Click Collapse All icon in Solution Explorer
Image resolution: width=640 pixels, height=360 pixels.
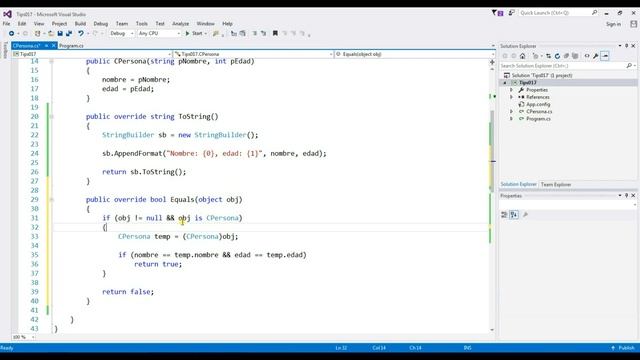click(x=566, y=56)
